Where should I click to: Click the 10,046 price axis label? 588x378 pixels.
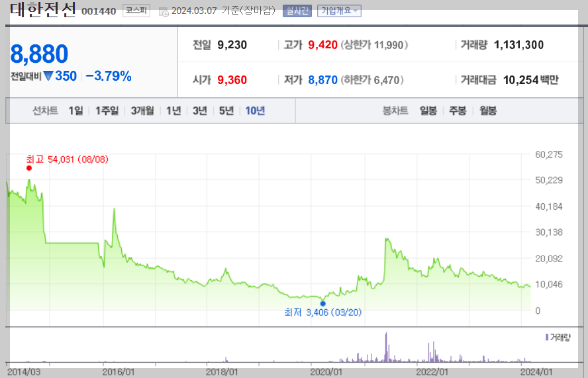[549, 285]
